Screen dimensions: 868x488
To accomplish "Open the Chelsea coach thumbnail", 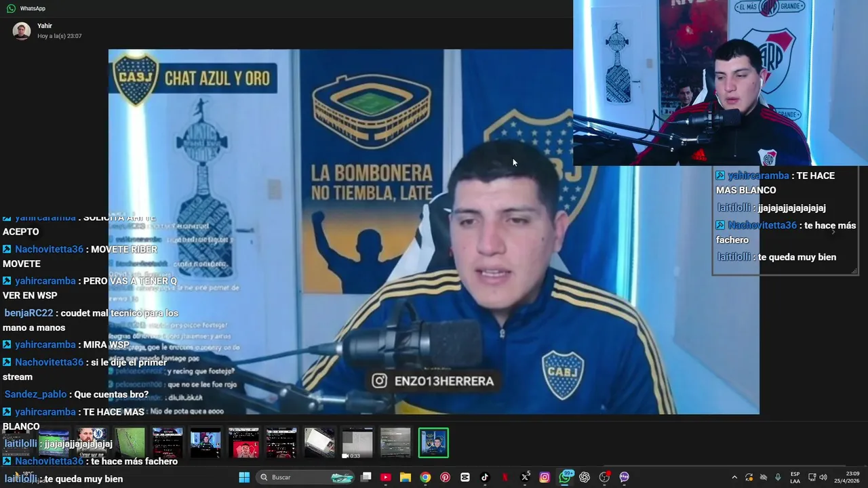I will tap(92, 443).
